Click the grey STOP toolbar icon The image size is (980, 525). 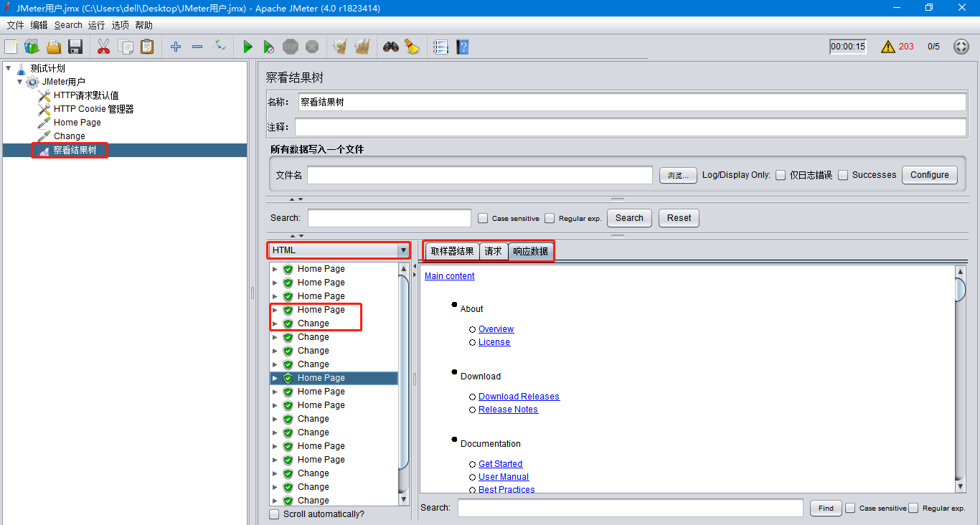pyautogui.click(x=290, y=47)
